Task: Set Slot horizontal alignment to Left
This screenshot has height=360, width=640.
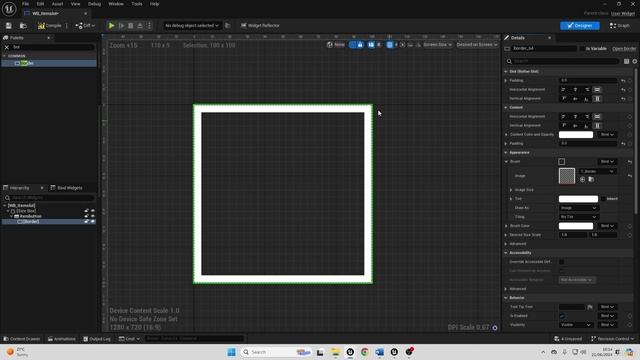Action: click(563, 90)
